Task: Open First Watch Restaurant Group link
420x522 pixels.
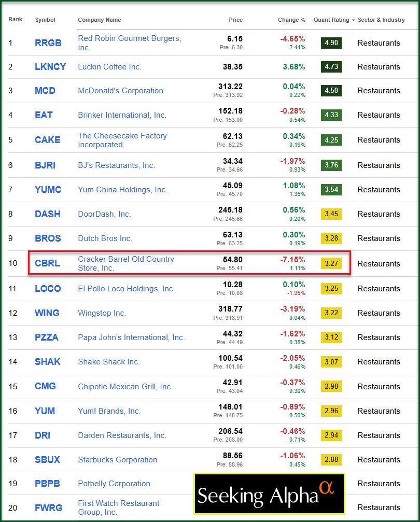Action: tap(119, 507)
